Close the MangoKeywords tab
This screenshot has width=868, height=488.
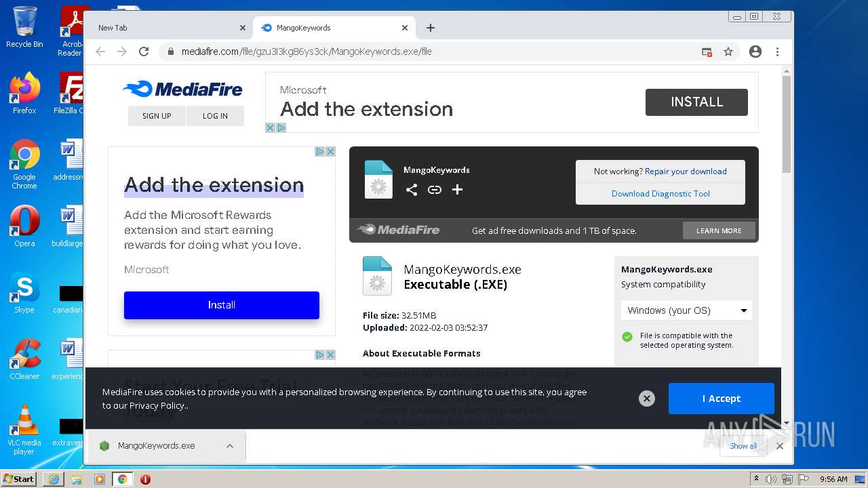405,28
